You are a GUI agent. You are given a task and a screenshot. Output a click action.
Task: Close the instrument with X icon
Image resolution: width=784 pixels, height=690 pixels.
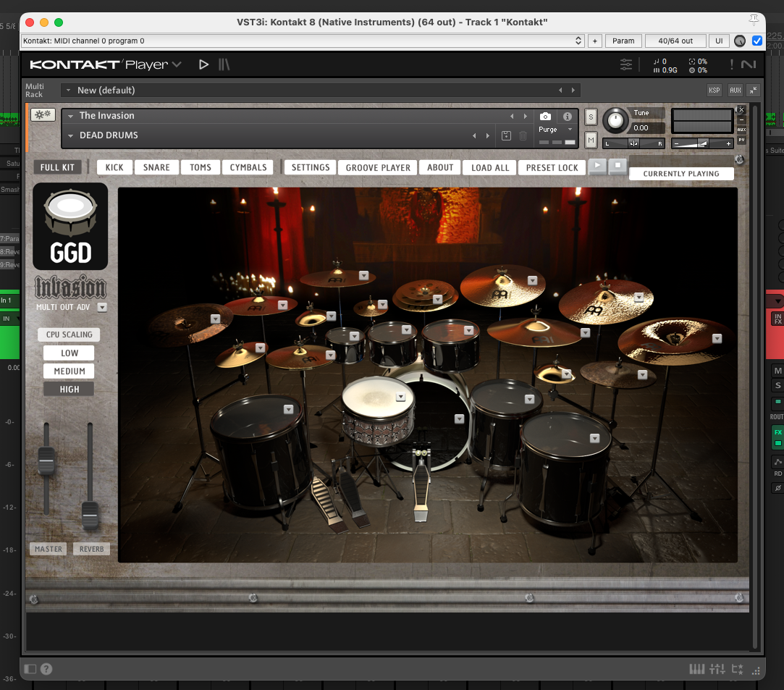[x=741, y=109]
